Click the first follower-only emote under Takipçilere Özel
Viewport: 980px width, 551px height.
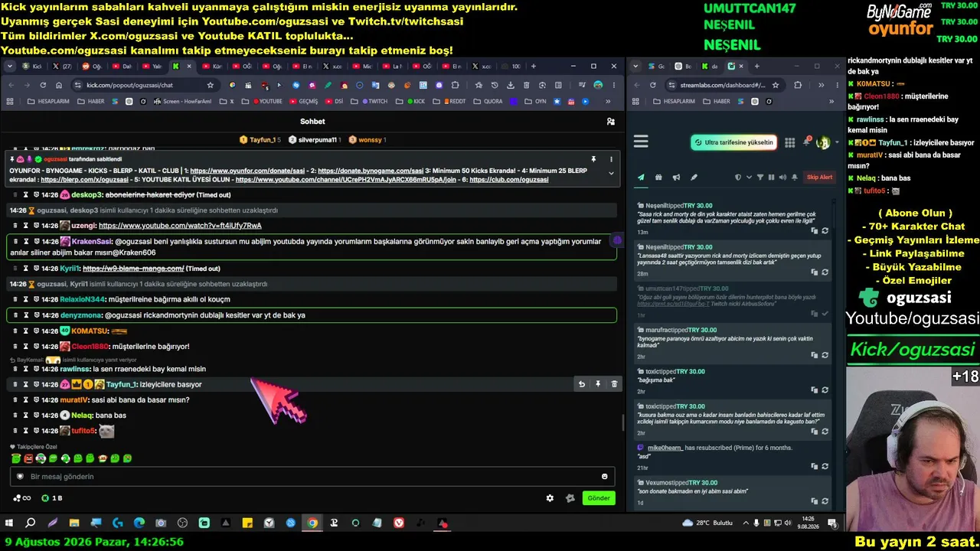click(16, 458)
